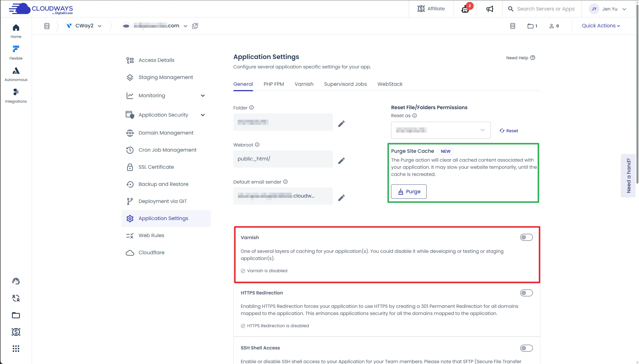639x364 pixels.
Task: Click the megaphone announcements icon
Action: point(490,9)
